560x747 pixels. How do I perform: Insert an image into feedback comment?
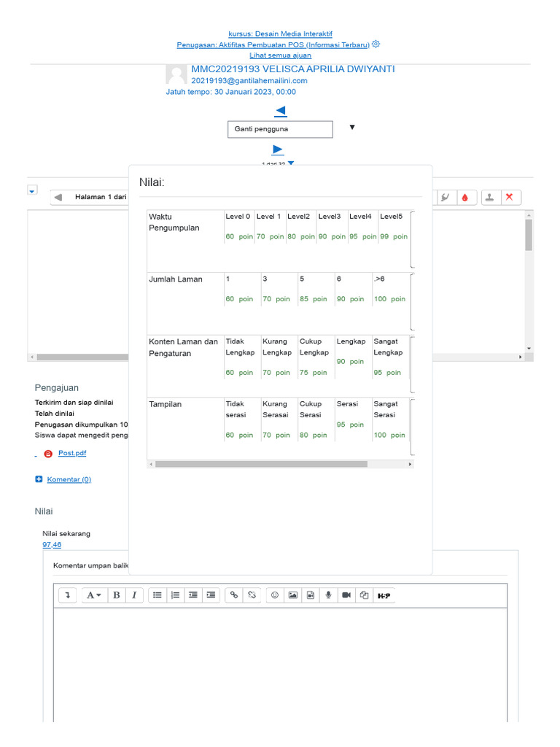(292, 595)
